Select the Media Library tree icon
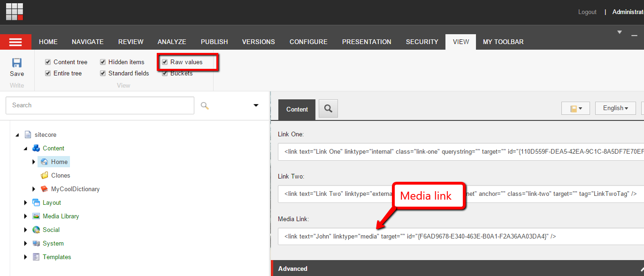The height and width of the screenshot is (276, 644). (36, 216)
